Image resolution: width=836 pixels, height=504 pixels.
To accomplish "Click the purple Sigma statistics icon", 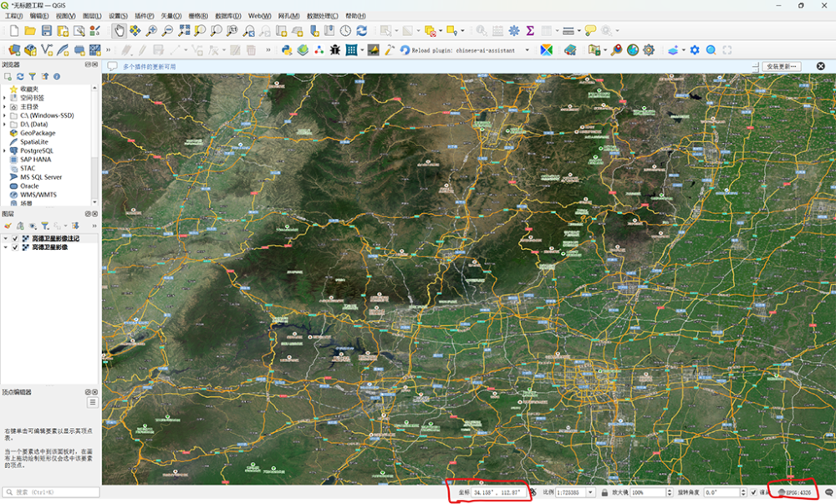I will click(530, 31).
